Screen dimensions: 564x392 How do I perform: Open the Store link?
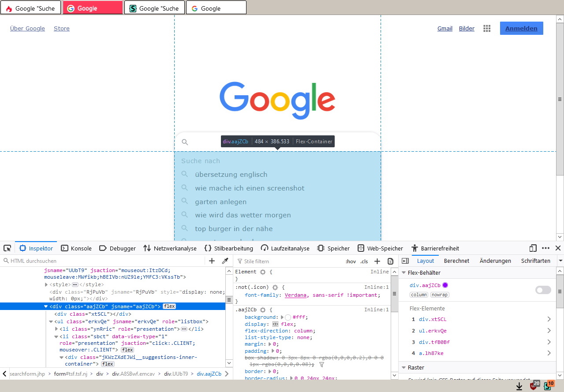61,28
